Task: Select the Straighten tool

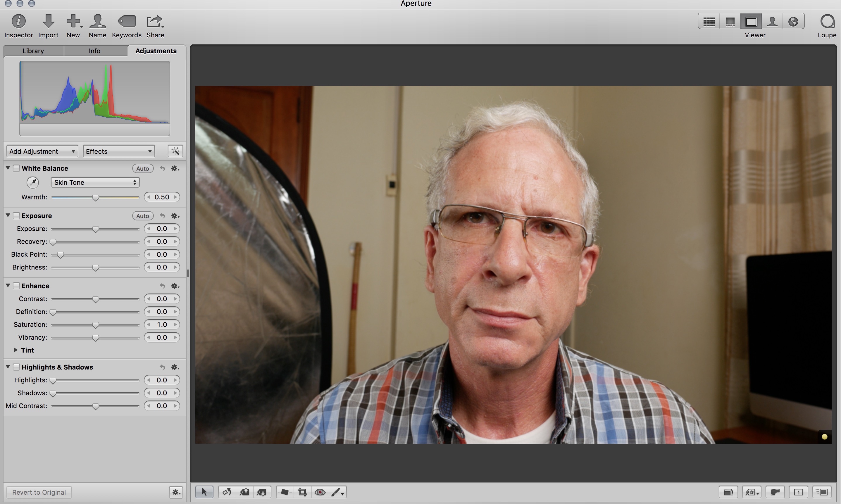Action: pos(285,492)
